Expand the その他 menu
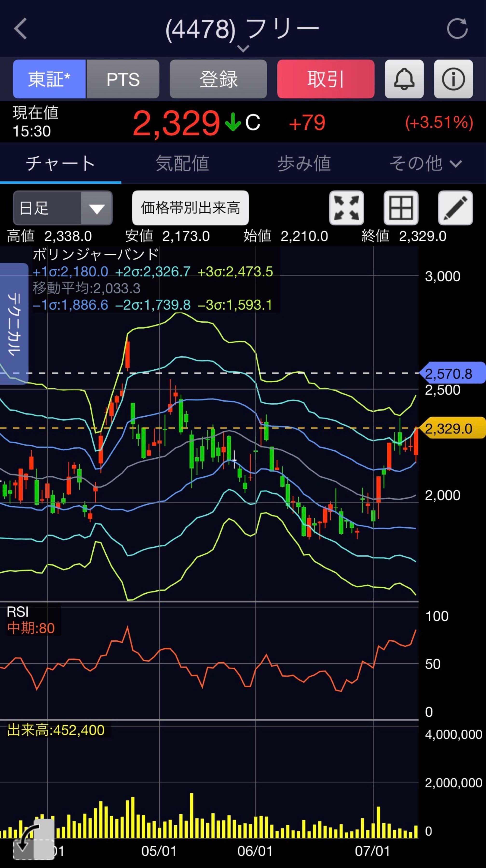Image resolution: width=486 pixels, height=868 pixels. pos(425,163)
